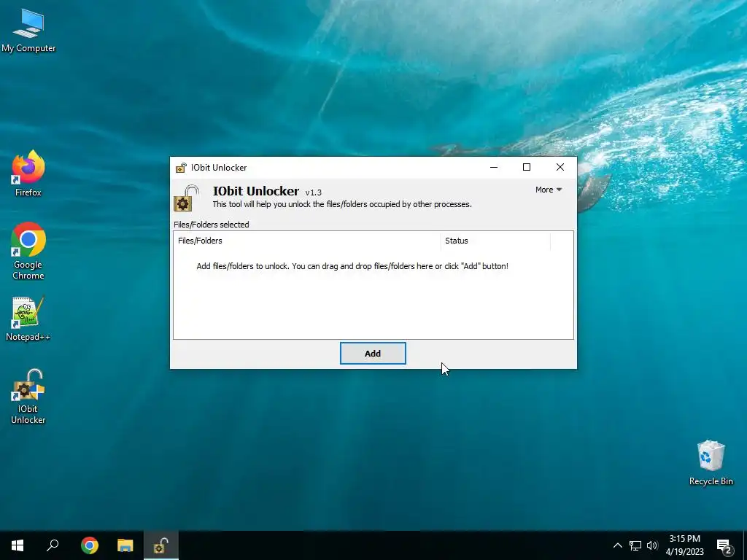The height and width of the screenshot is (560, 747).
Task: Click the Status column header
Action: click(x=495, y=241)
